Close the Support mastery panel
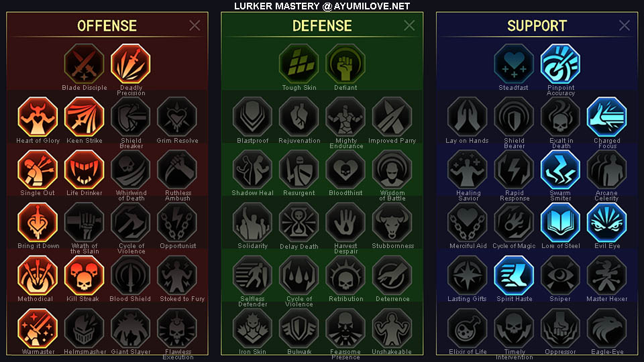The width and height of the screenshot is (644, 362). 625,25
